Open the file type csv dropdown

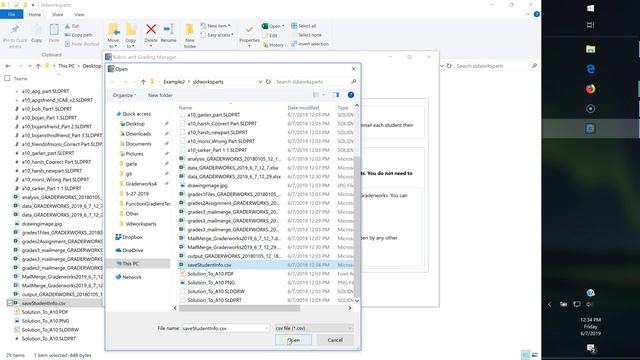(313, 328)
